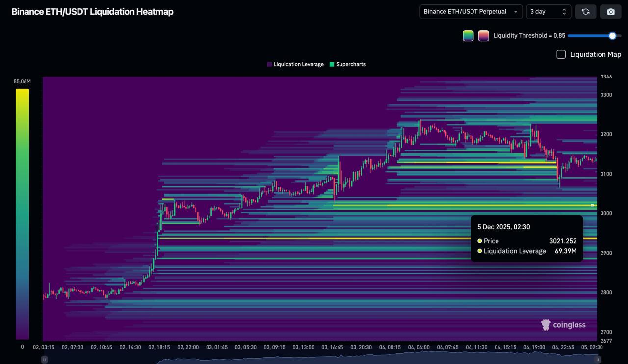The height and width of the screenshot is (364, 628).
Task: Click the "02, 10:45" time axis label
Action: [102, 347]
